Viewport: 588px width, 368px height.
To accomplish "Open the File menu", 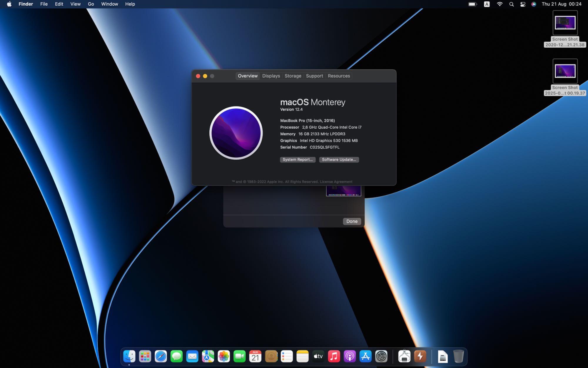I will click(x=44, y=4).
